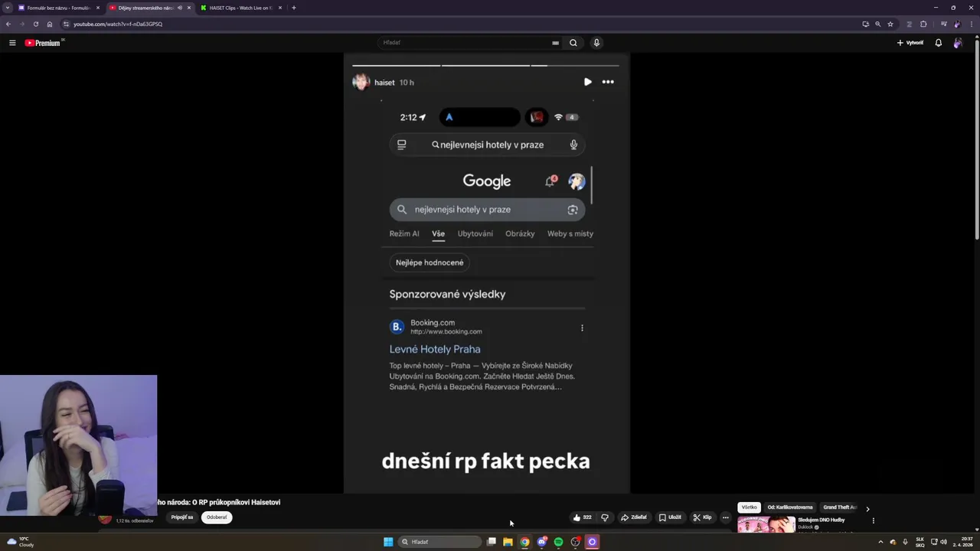Create a clip with Klip button
The image size is (980, 551).
point(702,517)
